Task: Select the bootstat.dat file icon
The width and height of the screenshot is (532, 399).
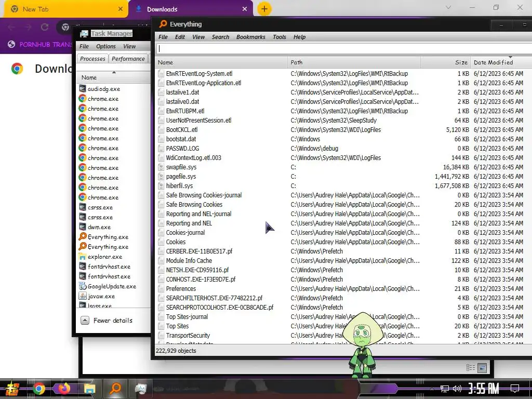Action: tap(161, 139)
